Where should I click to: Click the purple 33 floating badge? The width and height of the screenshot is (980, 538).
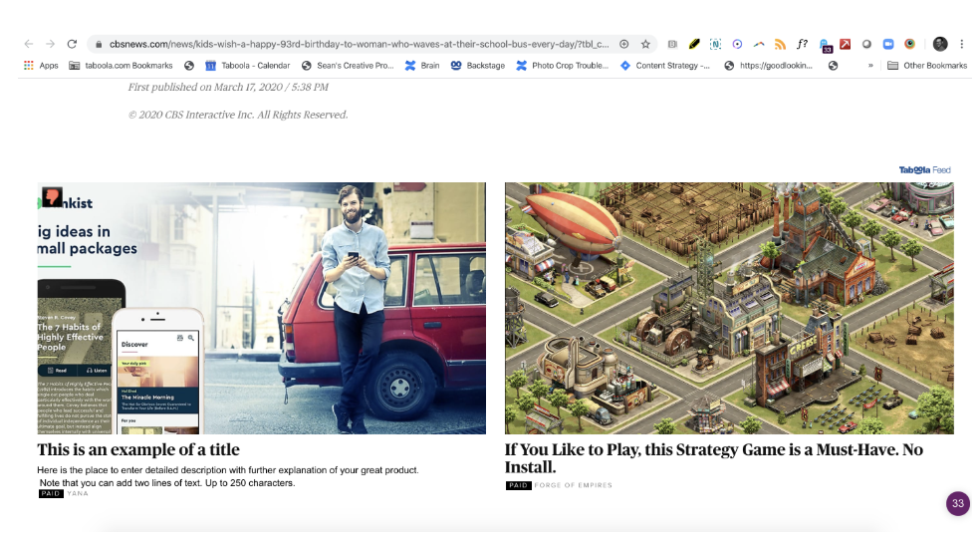[958, 503]
